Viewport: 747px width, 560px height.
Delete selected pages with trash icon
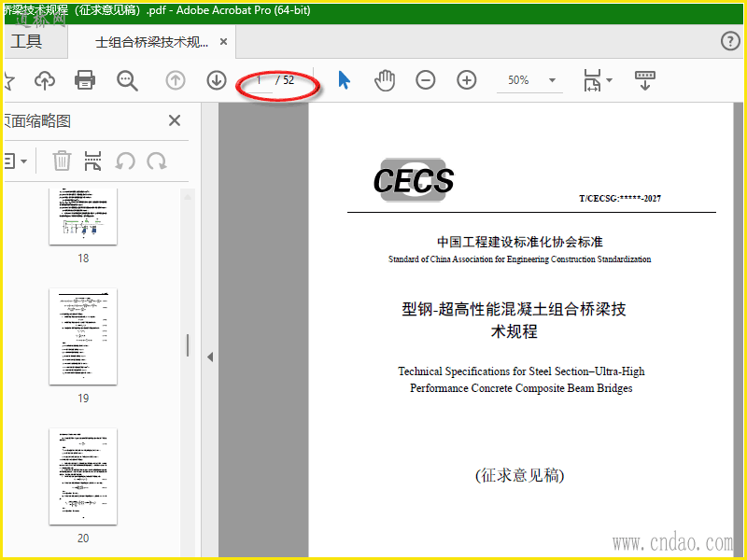62,161
